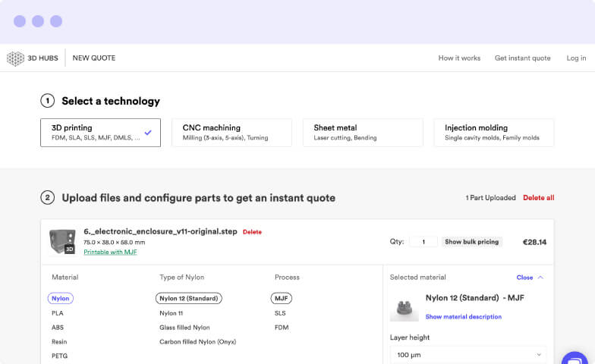Click the Nylon 12 material sample image
Image resolution: width=595 pixels, height=364 pixels.
pyautogui.click(x=405, y=307)
